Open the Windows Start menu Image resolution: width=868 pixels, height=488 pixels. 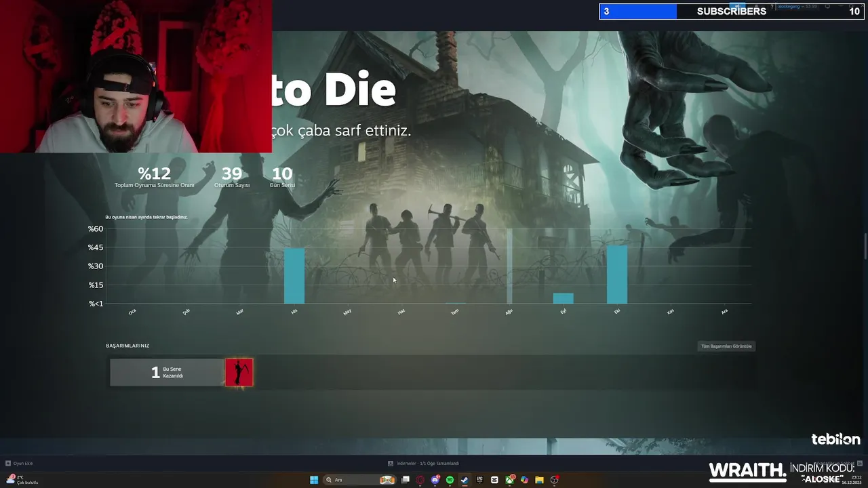click(314, 480)
